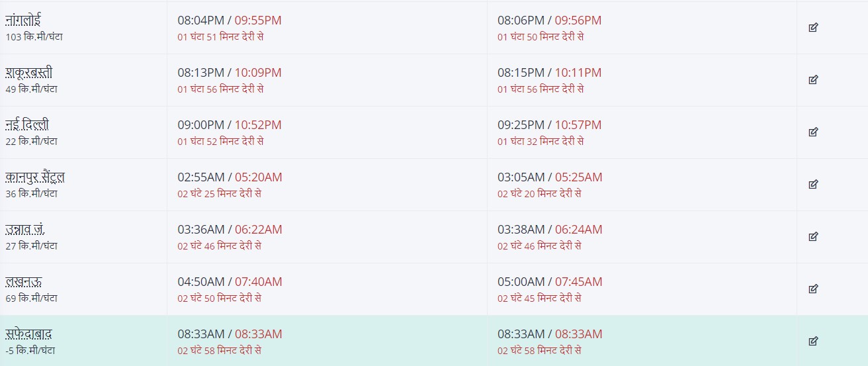Click the 10:11PM departure time for शाकूरबस्ती
Viewport: 868px width, 366px height.
click(578, 73)
